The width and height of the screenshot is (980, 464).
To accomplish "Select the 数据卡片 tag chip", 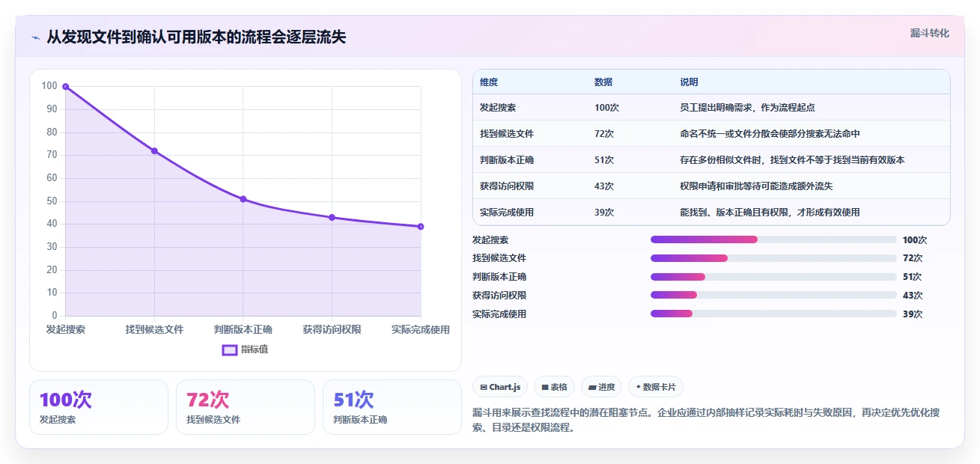I will [x=656, y=387].
